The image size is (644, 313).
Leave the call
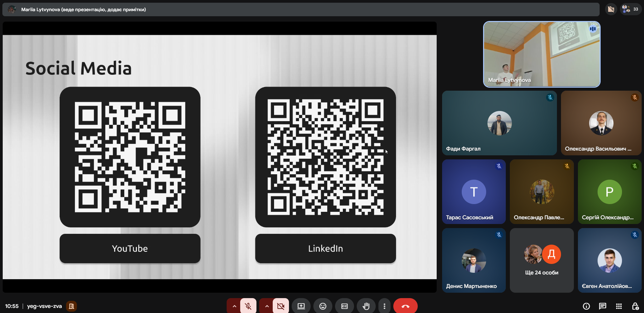tap(406, 306)
